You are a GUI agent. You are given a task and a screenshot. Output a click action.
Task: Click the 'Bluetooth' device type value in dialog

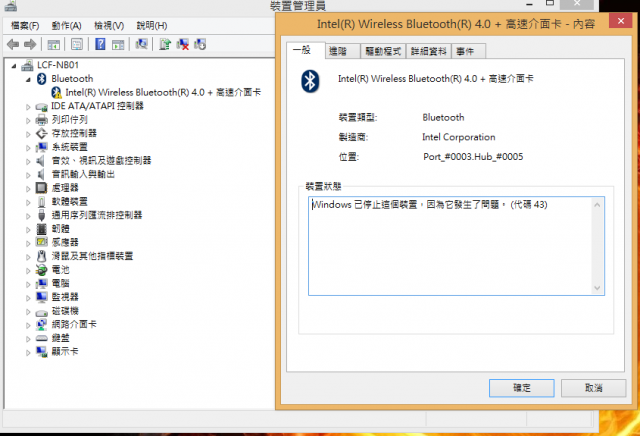click(x=443, y=118)
